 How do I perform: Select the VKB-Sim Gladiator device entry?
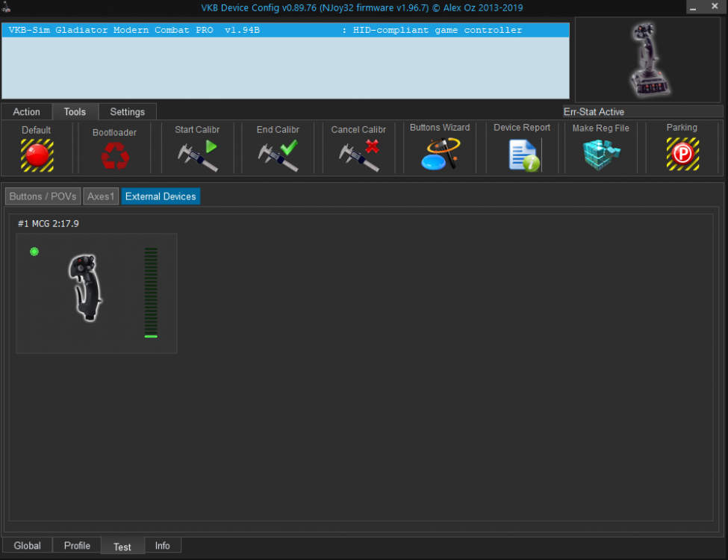[285, 31]
